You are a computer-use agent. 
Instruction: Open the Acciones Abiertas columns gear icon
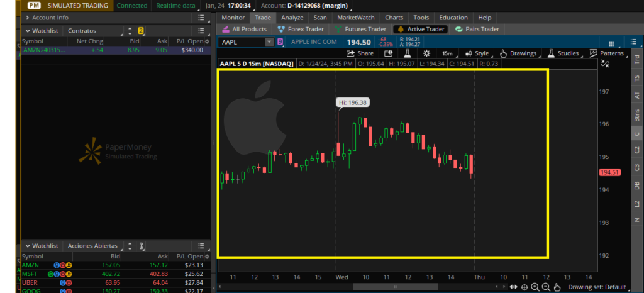pos(207,257)
